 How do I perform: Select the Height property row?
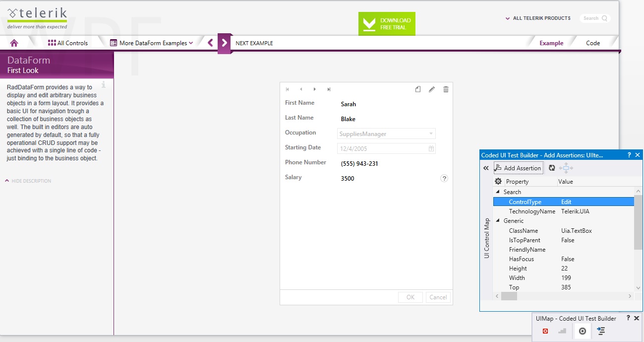click(564, 269)
